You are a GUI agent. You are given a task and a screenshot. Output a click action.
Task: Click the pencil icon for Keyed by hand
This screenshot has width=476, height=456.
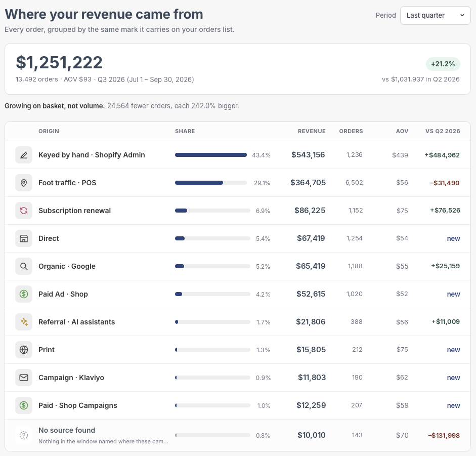pyautogui.click(x=24, y=155)
